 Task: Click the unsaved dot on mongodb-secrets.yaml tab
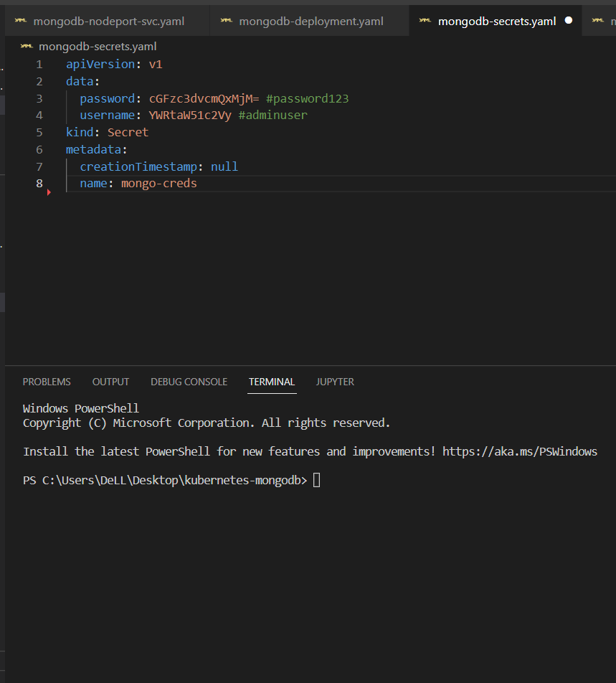click(569, 21)
